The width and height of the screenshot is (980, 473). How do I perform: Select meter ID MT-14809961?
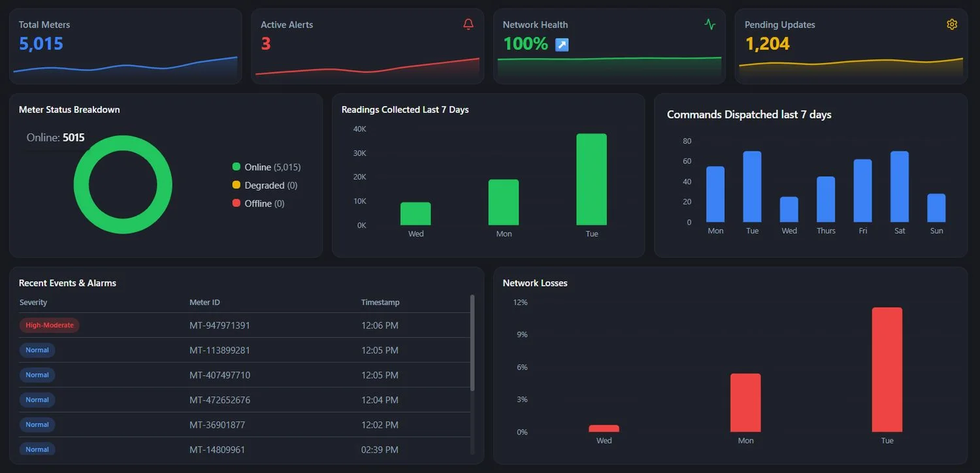pyautogui.click(x=217, y=449)
